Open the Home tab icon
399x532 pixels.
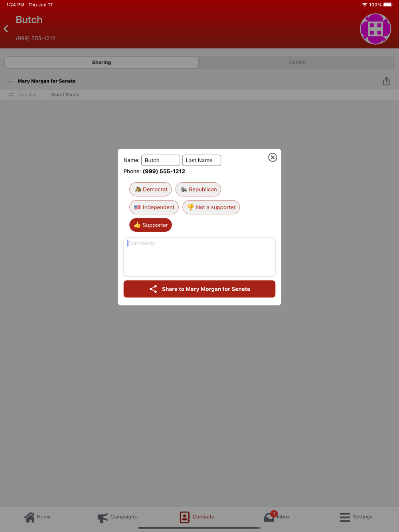30,517
